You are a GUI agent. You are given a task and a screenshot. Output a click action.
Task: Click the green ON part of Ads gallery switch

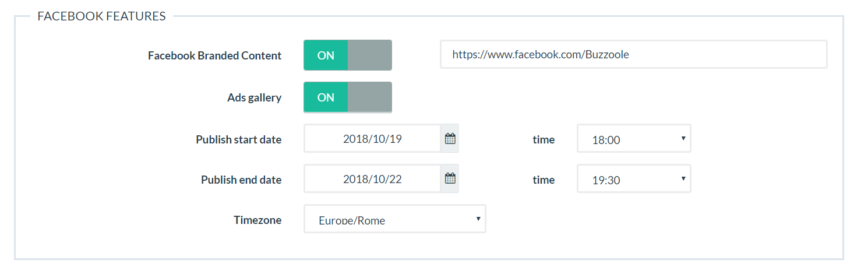point(326,97)
